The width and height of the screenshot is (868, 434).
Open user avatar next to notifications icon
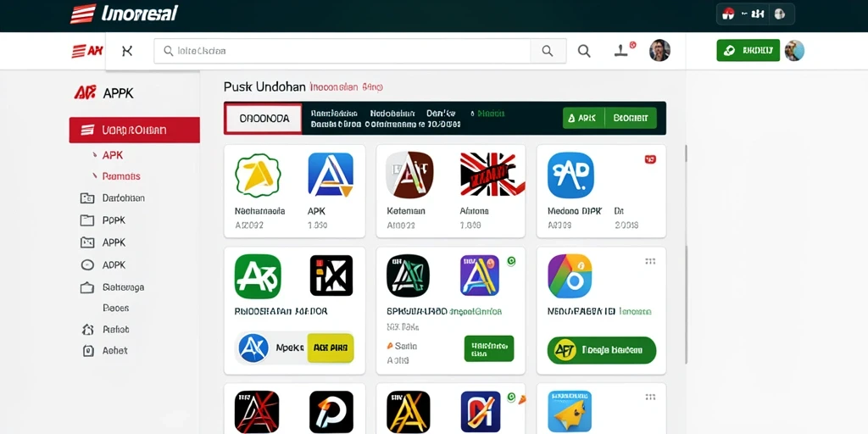tap(659, 50)
